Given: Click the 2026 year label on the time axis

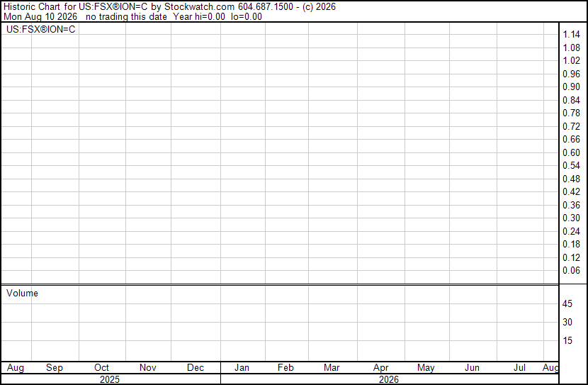Looking at the screenshot, I should [388, 380].
